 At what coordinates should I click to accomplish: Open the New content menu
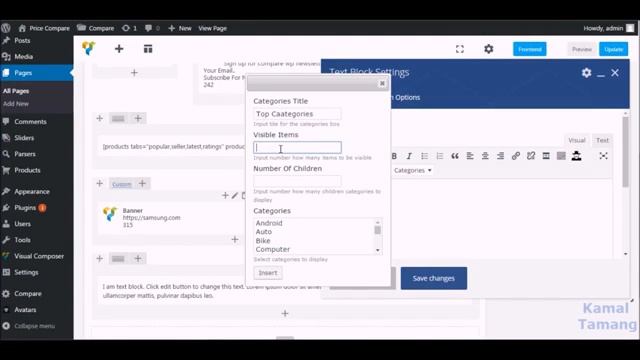[x=180, y=28]
